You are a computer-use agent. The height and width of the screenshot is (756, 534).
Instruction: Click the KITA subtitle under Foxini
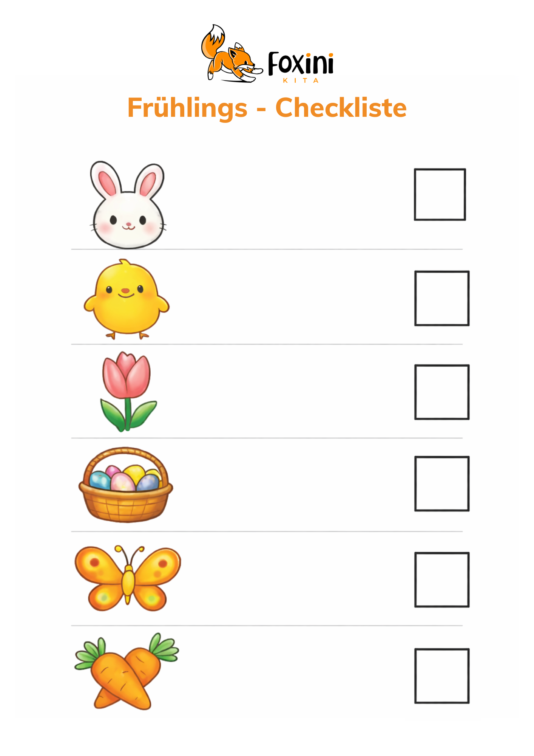[x=301, y=81]
